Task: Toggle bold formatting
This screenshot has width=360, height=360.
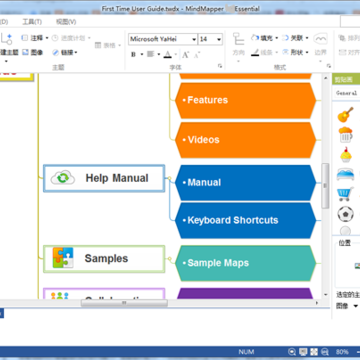Action: pos(133,54)
